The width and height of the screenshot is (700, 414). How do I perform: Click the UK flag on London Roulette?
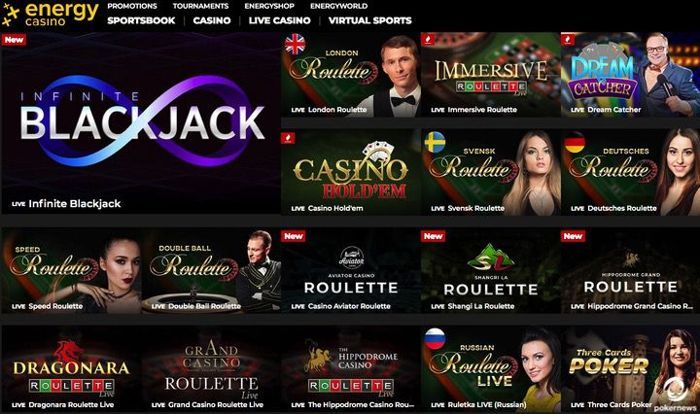click(295, 44)
